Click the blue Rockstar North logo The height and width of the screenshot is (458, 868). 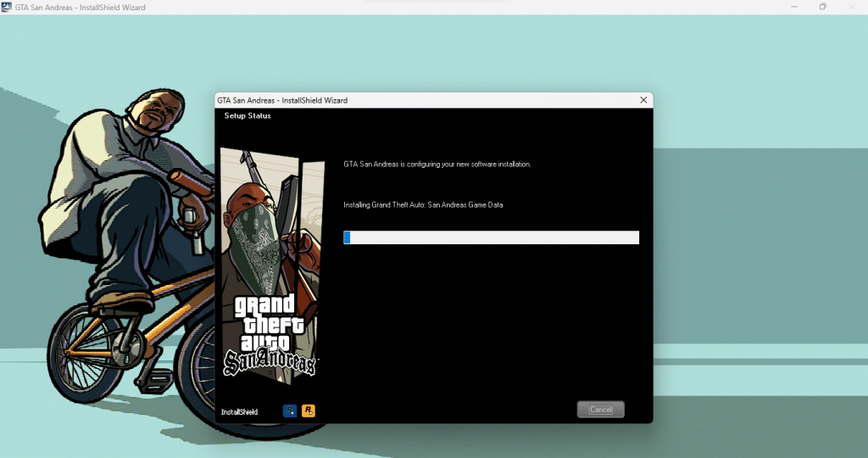(290, 411)
